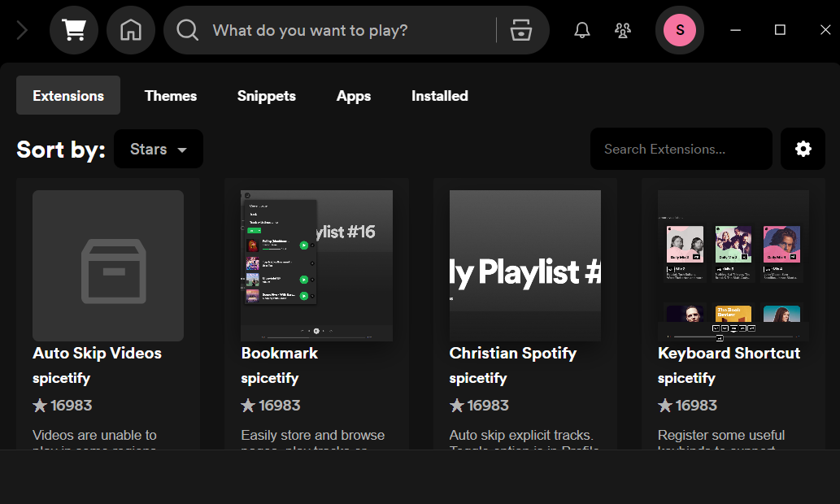Click the Search Extensions field
The image size is (840, 504).
681,149
